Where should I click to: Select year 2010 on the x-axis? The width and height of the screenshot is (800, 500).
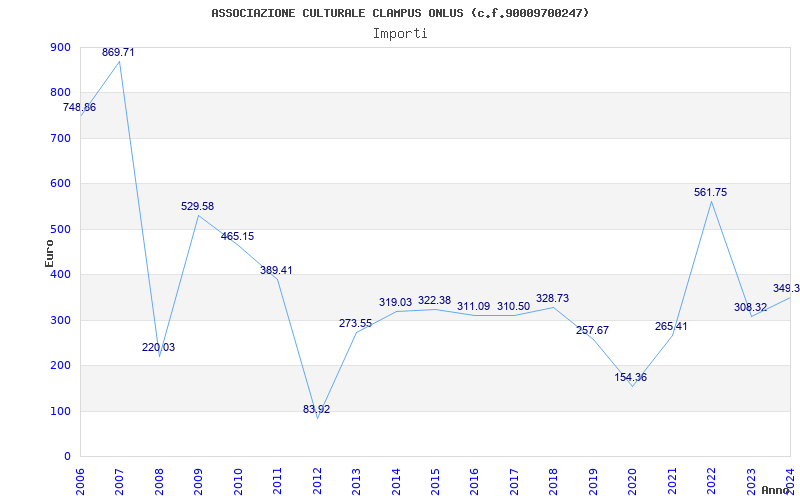pyautogui.click(x=237, y=481)
